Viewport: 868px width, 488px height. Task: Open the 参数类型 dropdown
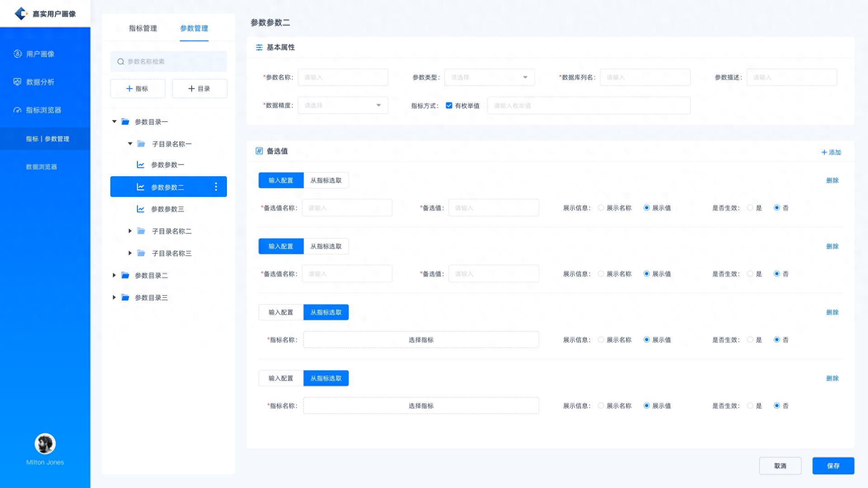[489, 77]
